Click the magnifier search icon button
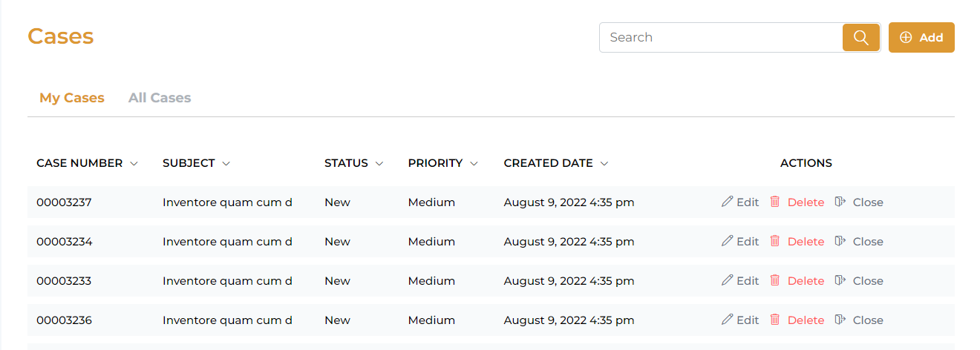 pos(861,38)
